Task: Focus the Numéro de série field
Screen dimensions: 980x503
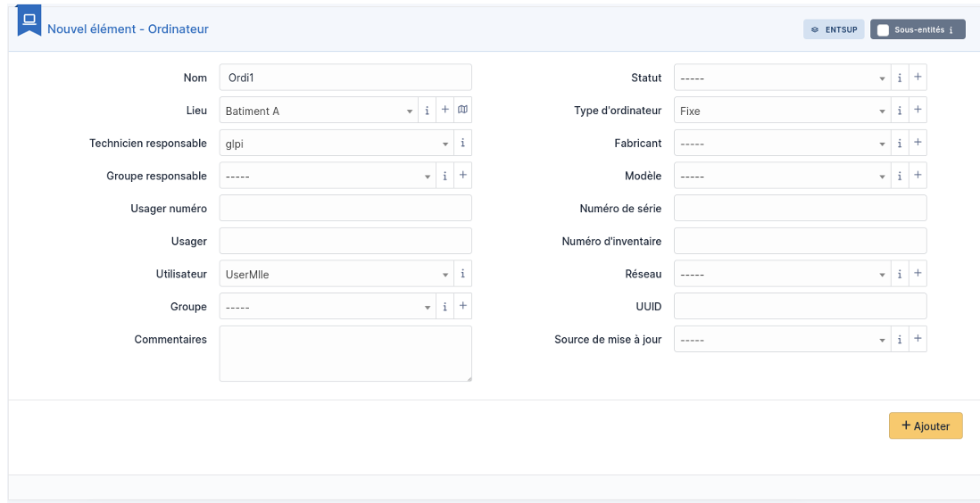Action: pos(800,209)
